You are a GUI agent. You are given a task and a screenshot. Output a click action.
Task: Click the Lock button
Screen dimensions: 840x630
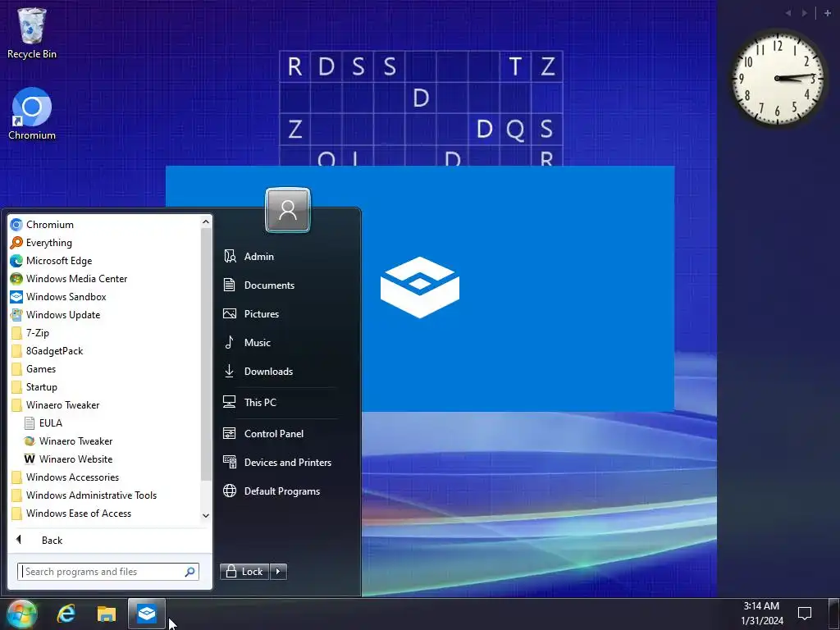(244, 572)
